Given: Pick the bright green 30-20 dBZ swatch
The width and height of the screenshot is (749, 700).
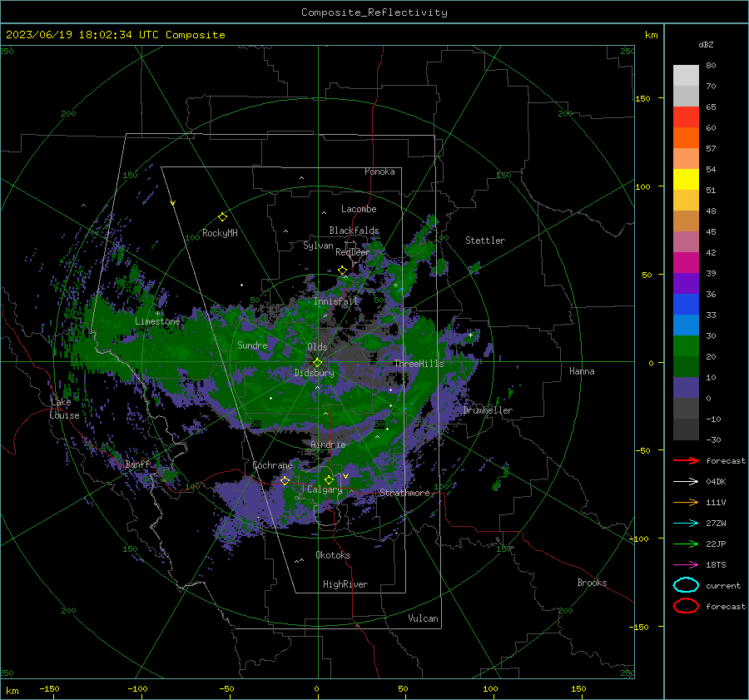Looking at the screenshot, I should point(686,346).
